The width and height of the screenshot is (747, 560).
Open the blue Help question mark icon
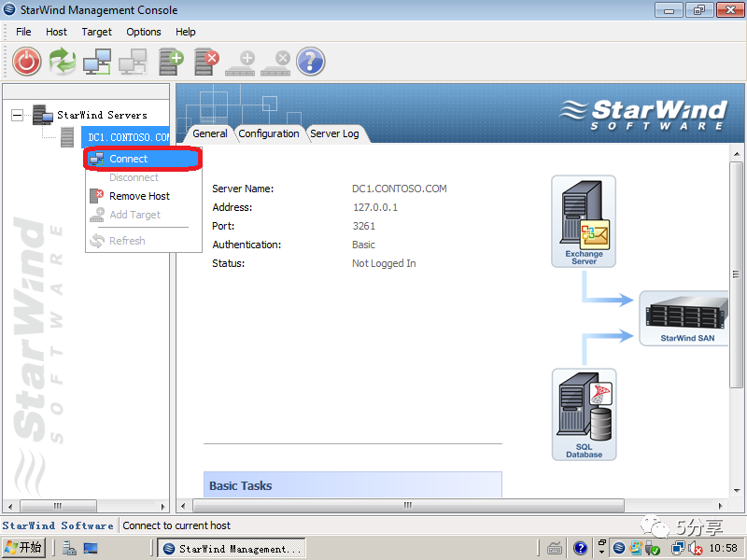[x=311, y=62]
